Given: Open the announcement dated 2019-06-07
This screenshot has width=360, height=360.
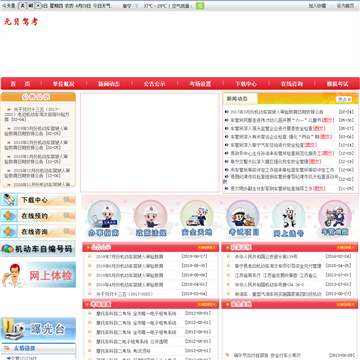Looking at the screenshot, I should pos(130,257).
